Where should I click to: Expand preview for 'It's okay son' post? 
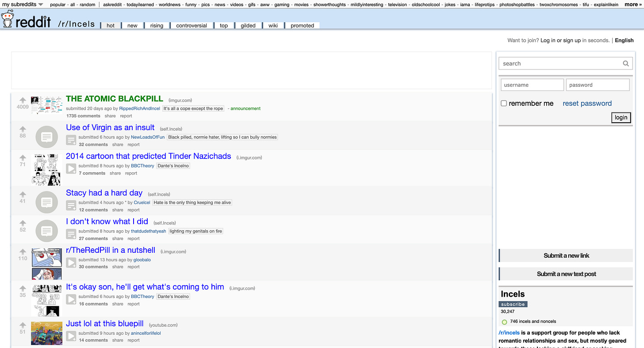[71, 299]
